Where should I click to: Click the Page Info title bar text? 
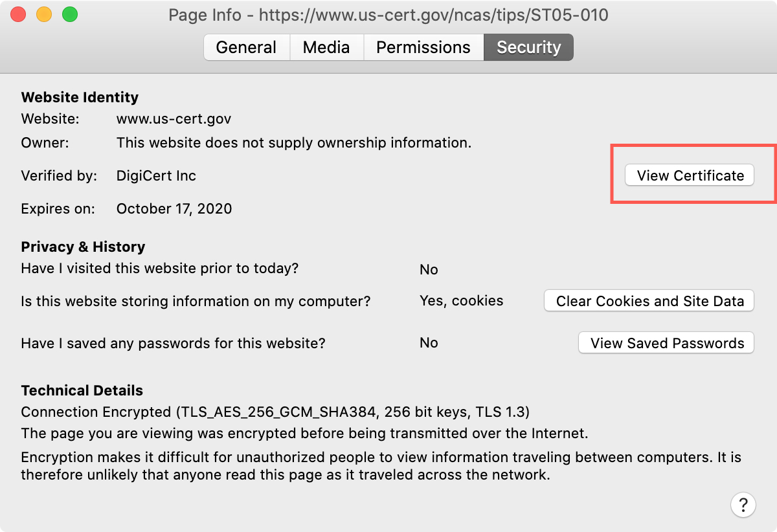point(388,14)
